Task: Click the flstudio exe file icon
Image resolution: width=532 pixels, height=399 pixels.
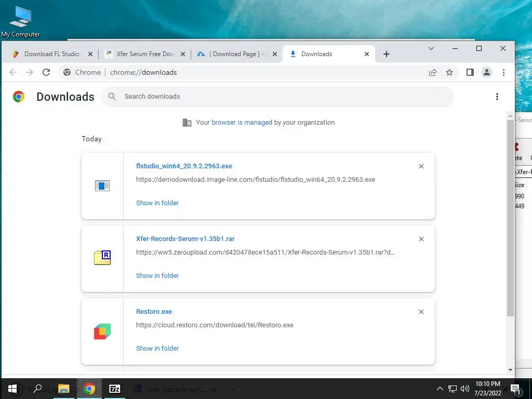Action: tap(102, 186)
